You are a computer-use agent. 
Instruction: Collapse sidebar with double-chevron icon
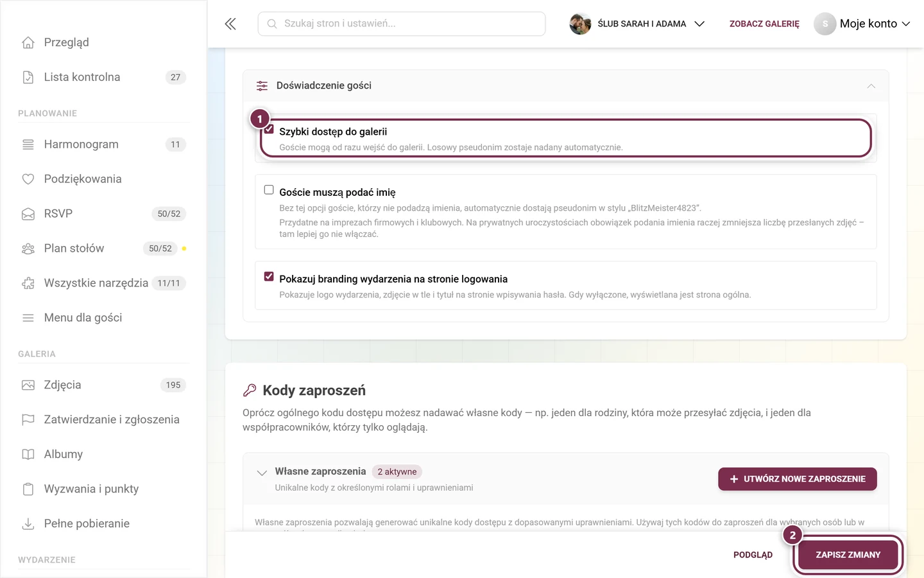click(230, 24)
